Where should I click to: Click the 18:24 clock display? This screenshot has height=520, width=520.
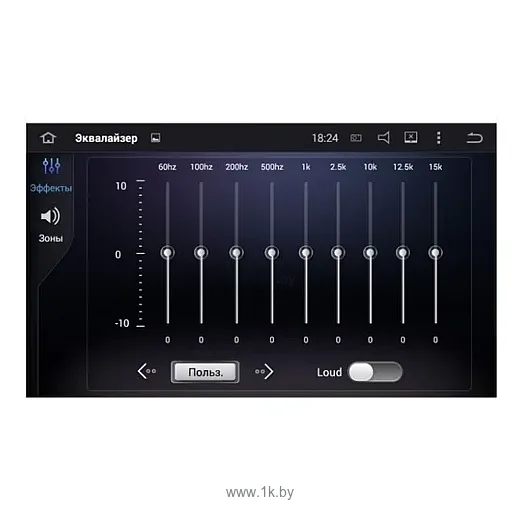click(325, 138)
